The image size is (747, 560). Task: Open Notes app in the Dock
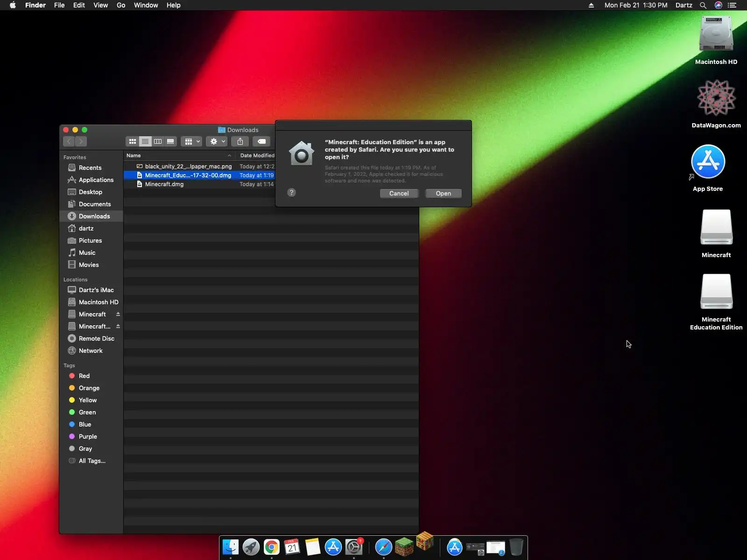313,547
